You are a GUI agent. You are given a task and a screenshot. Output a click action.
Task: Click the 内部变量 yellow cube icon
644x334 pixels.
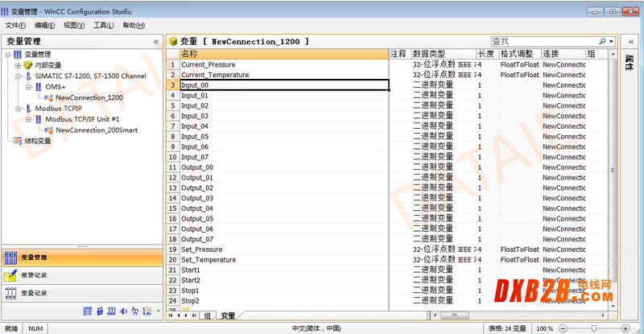point(27,65)
